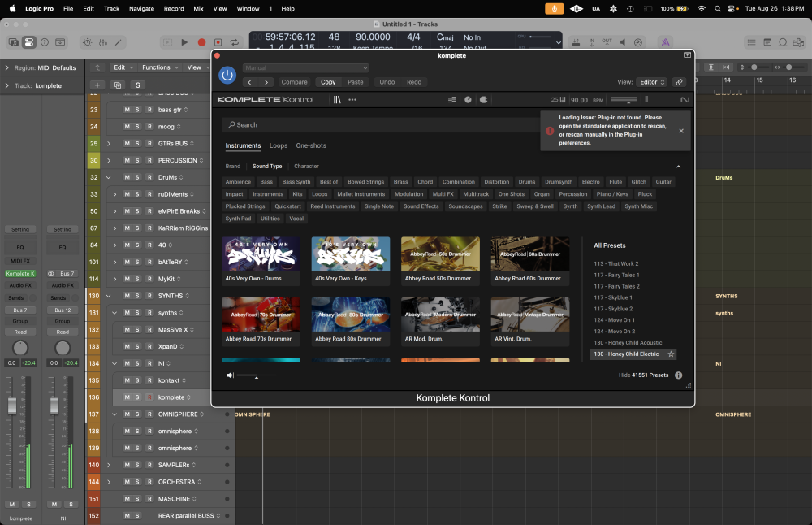Click the Capture Recording button
The image size is (812, 525).
[x=218, y=42]
